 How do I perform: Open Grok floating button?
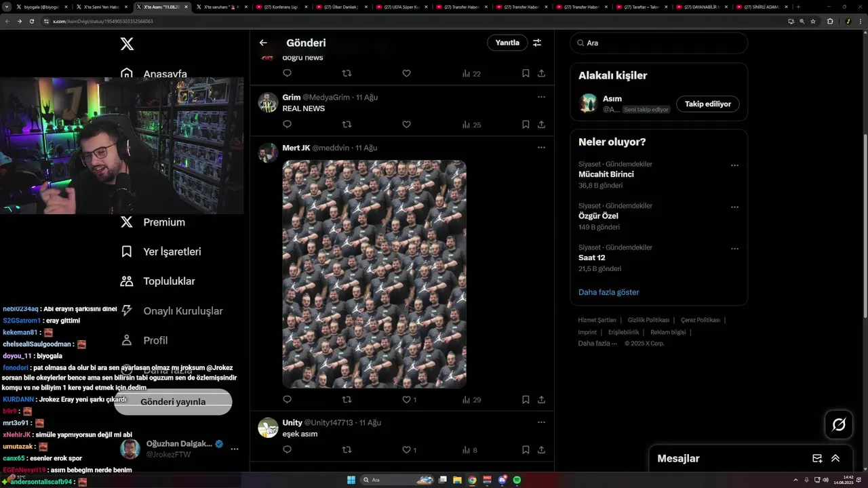click(x=839, y=425)
